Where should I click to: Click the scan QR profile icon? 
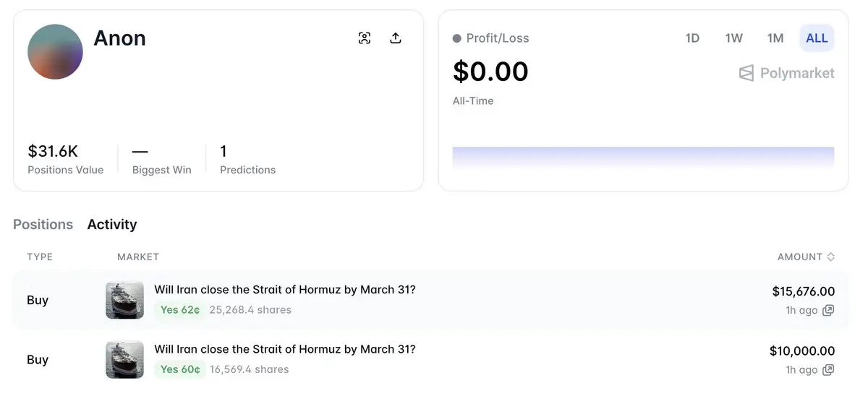click(365, 38)
